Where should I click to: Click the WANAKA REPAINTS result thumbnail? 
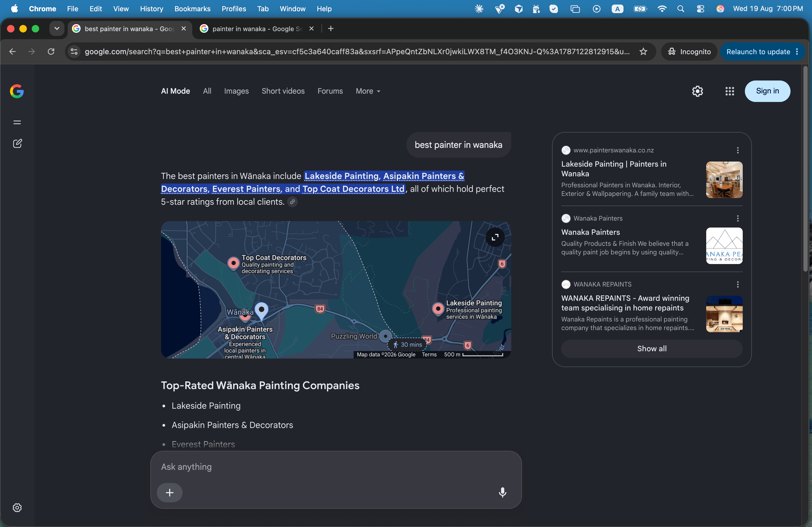tap(724, 314)
